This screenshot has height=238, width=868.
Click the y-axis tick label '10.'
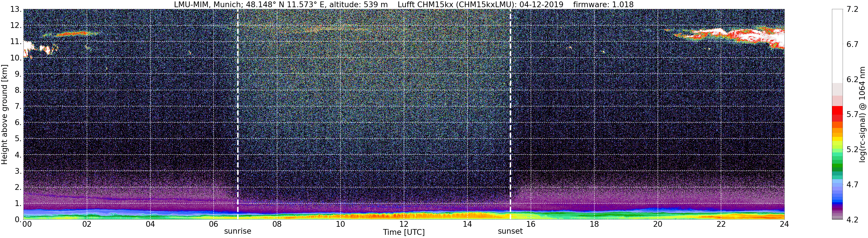pyautogui.click(x=16, y=58)
